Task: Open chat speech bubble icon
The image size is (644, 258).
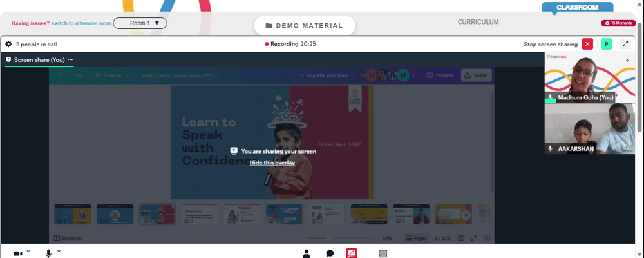Action: click(x=330, y=253)
